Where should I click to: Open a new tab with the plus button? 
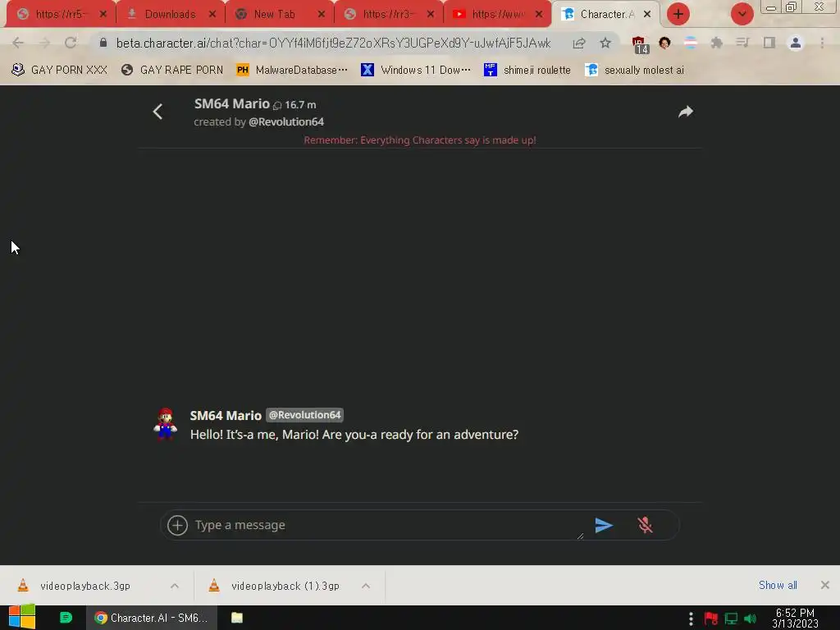pyautogui.click(x=678, y=14)
